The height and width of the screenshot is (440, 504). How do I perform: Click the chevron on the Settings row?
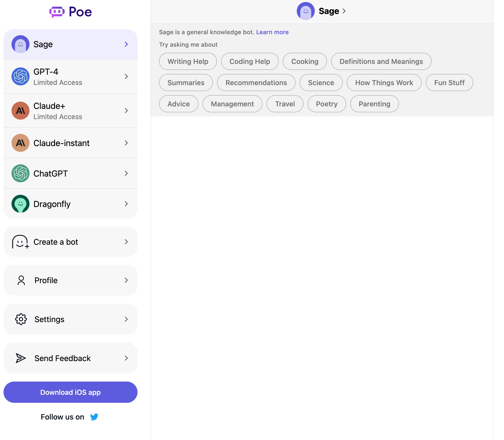pyautogui.click(x=126, y=319)
